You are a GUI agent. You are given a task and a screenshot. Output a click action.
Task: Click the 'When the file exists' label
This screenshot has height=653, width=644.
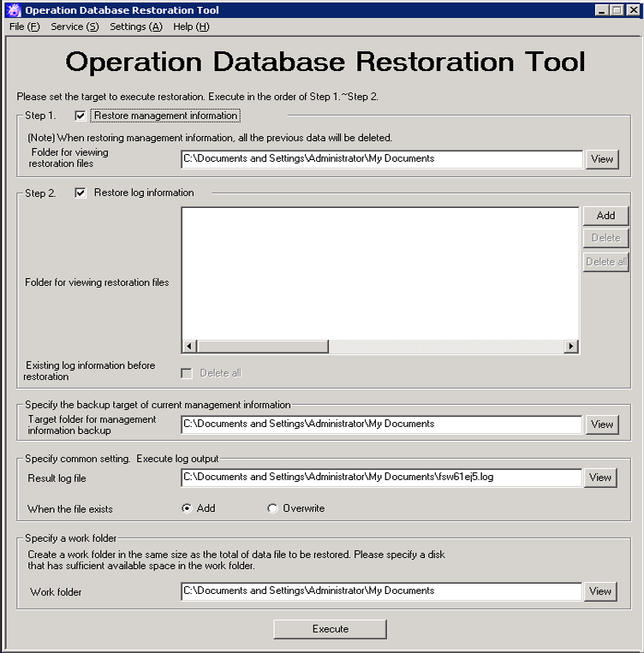(x=70, y=509)
